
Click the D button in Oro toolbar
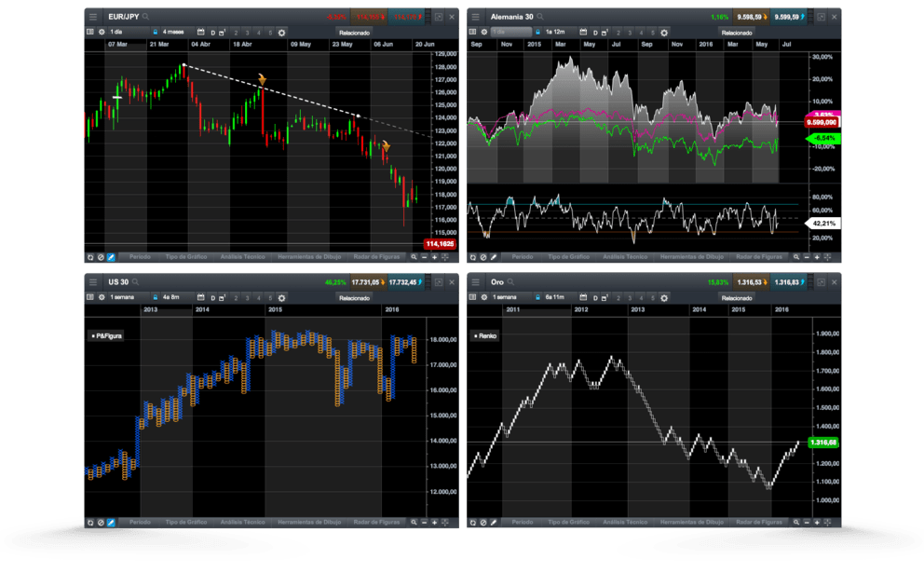click(595, 298)
